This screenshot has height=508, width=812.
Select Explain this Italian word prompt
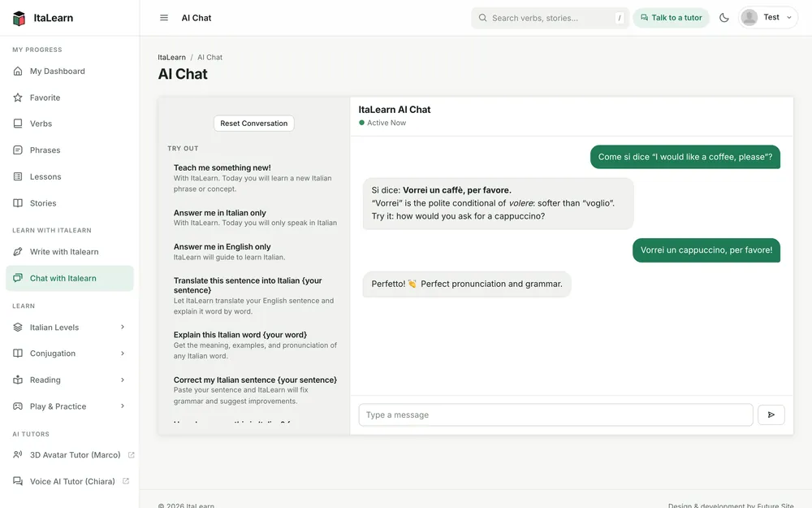tap(253, 345)
